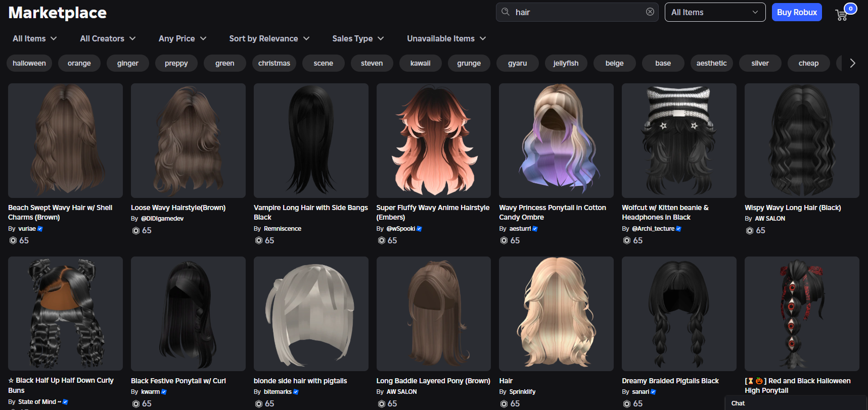Select the kawaii tag chip
This screenshot has width=868, height=410.
click(421, 63)
